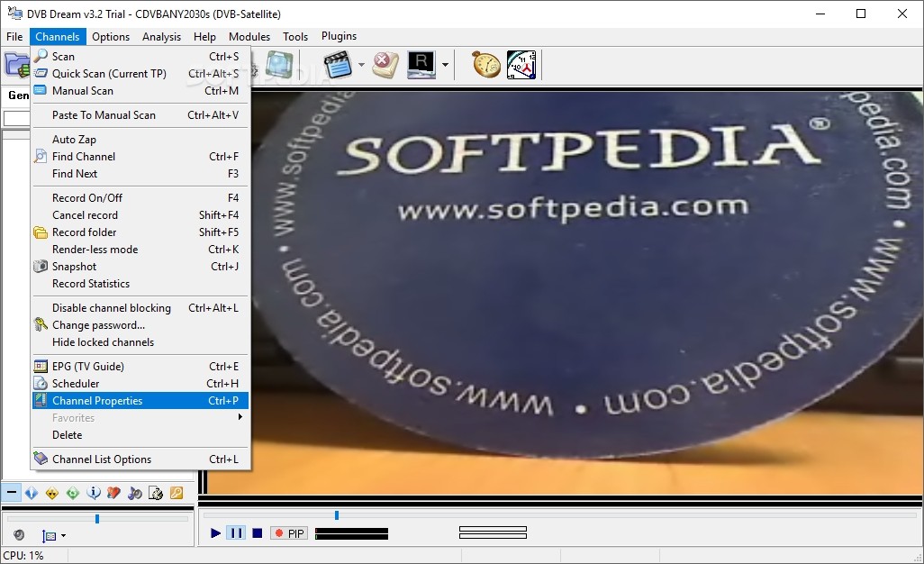This screenshot has width=924, height=564.
Task: Toggle Hide locked channels menu entry
Action: tap(140, 342)
